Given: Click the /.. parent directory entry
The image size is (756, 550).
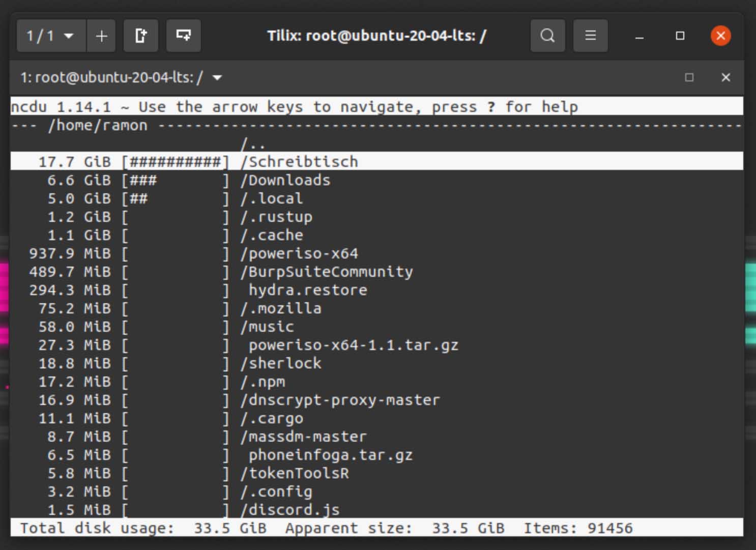Looking at the screenshot, I should [x=253, y=143].
